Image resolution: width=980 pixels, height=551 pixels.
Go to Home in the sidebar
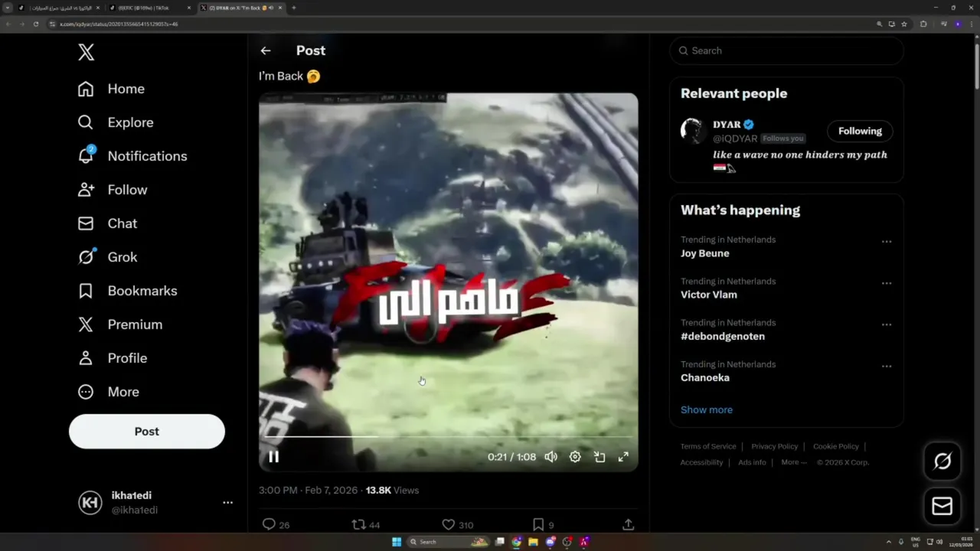coord(111,89)
